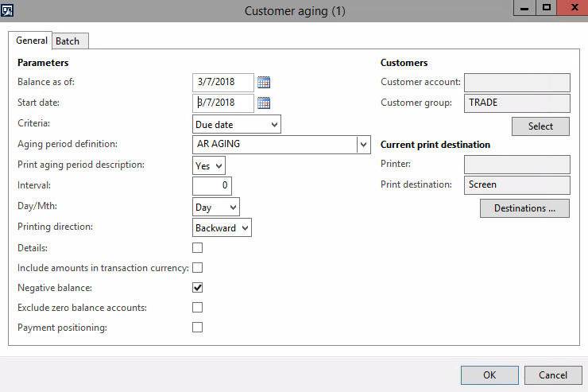The height and width of the screenshot is (392, 588).
Task: Open calendar picker for Balance as of
Action: 264,82
